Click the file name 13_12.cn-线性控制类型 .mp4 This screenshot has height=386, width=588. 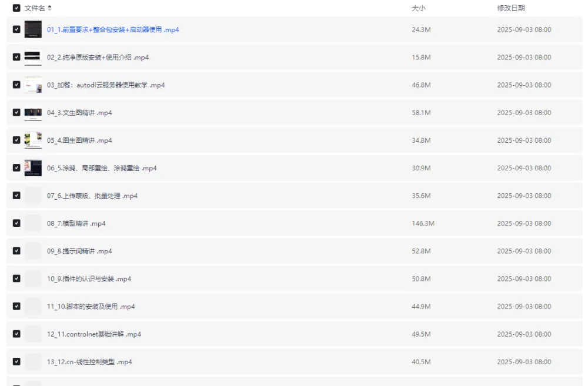(89, 362)
